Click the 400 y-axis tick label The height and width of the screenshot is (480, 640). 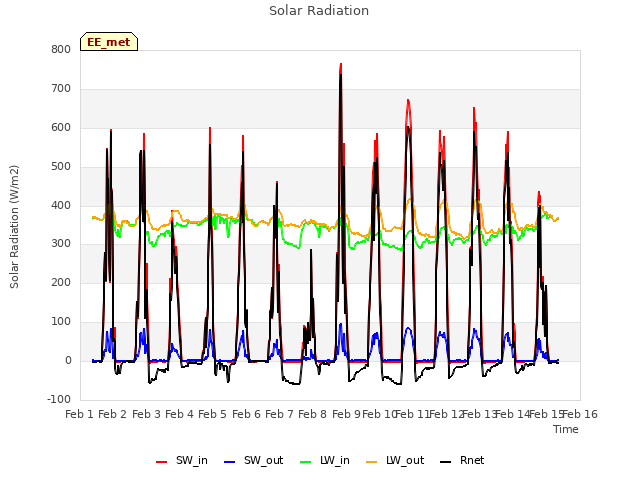[61, 205]
